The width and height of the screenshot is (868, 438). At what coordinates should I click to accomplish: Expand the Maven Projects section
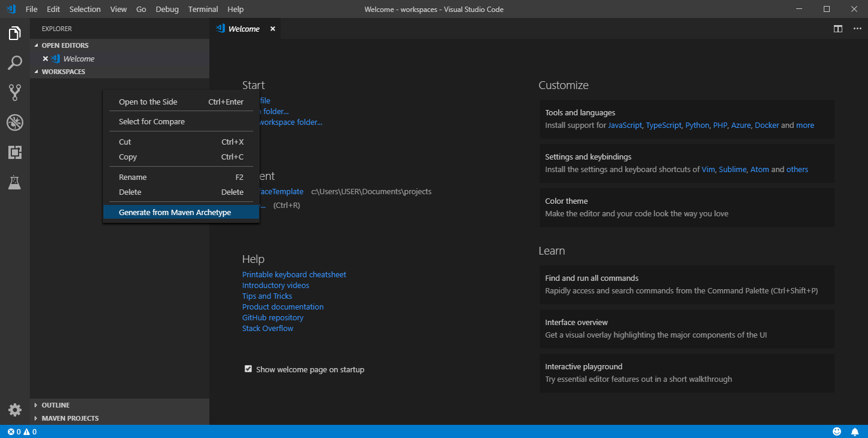click(x=120, y=418)
